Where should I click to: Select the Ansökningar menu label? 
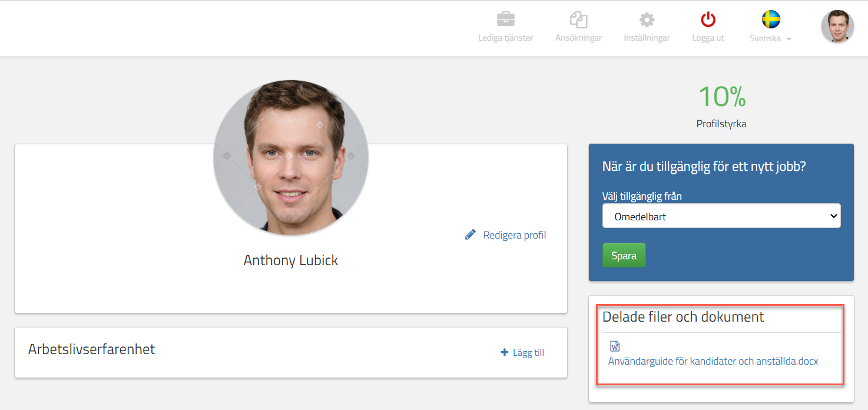coord(578,38)
